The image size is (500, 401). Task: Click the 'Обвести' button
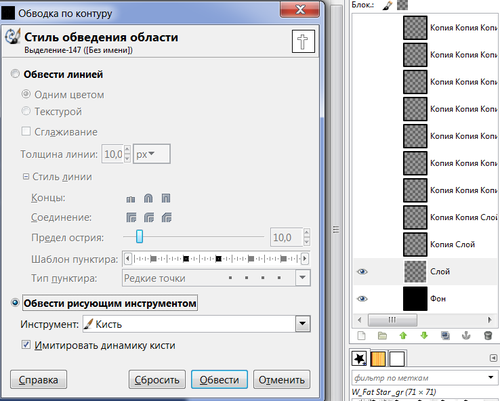tap(219, 379)
